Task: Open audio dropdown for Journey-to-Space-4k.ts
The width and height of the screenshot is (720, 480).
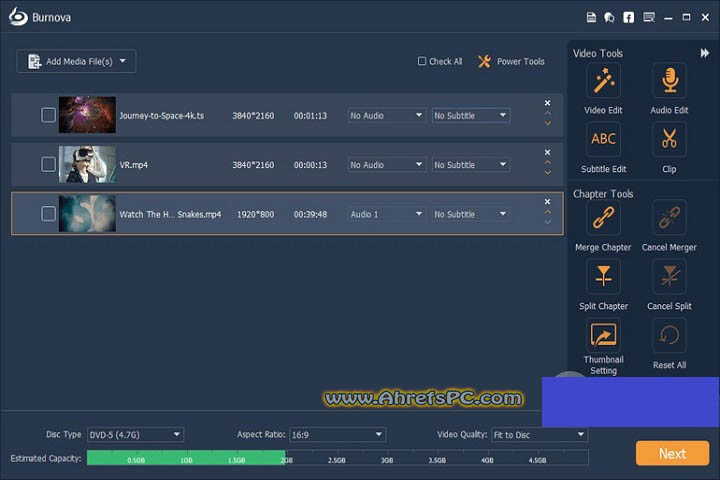Action: tap(386, 115)
